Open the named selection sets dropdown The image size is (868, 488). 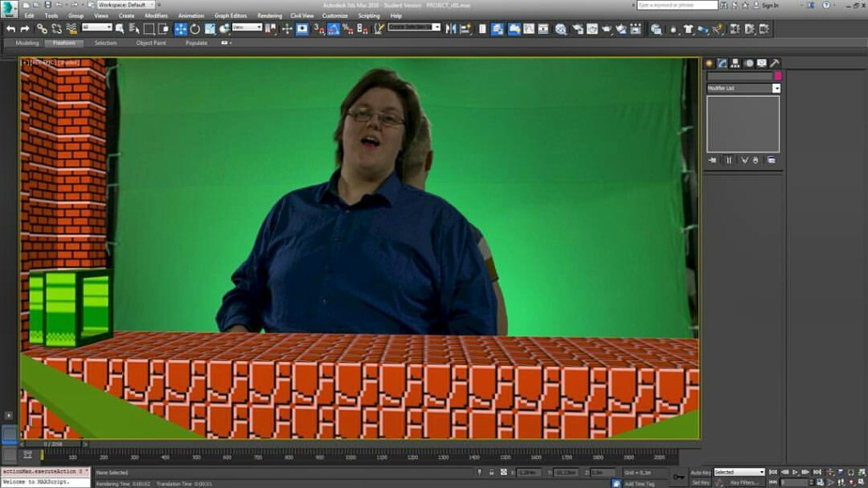(414, 26)
